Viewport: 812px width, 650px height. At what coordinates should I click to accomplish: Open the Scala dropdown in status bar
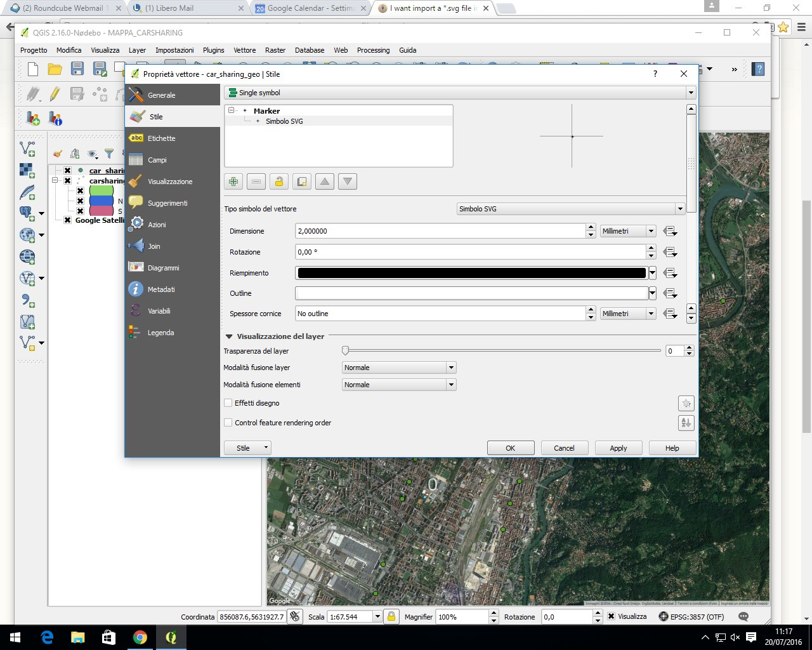click(377, 616)
